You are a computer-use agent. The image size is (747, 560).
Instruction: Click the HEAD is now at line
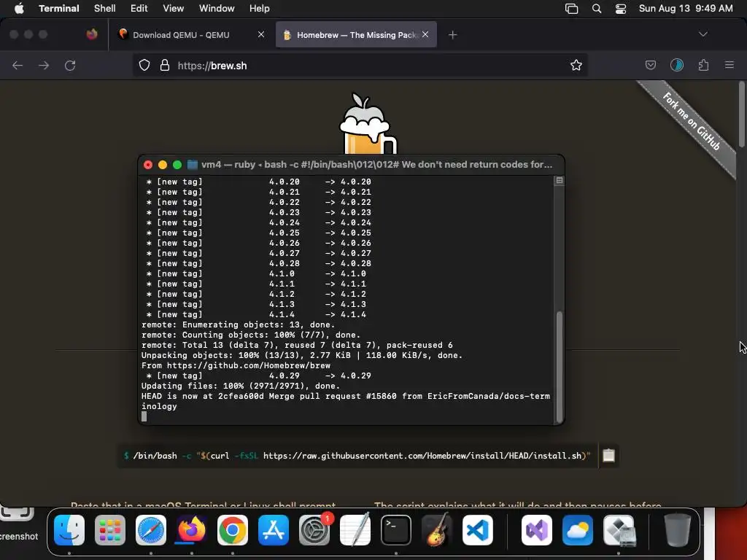pyautogui.click(x=345, y=401)
